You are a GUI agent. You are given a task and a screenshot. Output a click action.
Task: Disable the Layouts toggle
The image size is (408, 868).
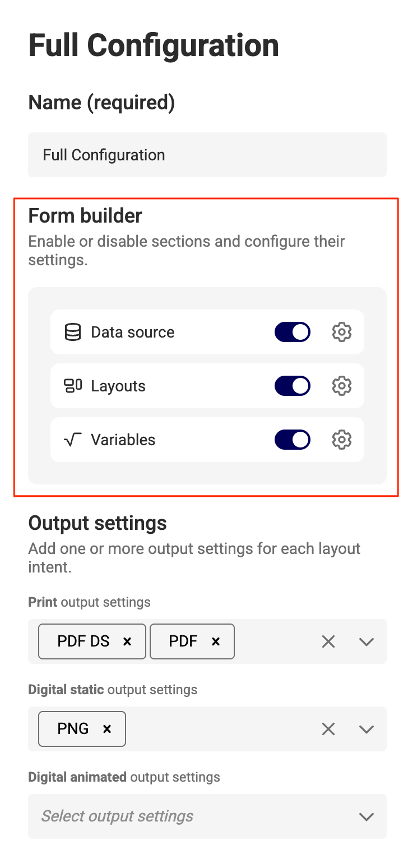tap(293, 386)
